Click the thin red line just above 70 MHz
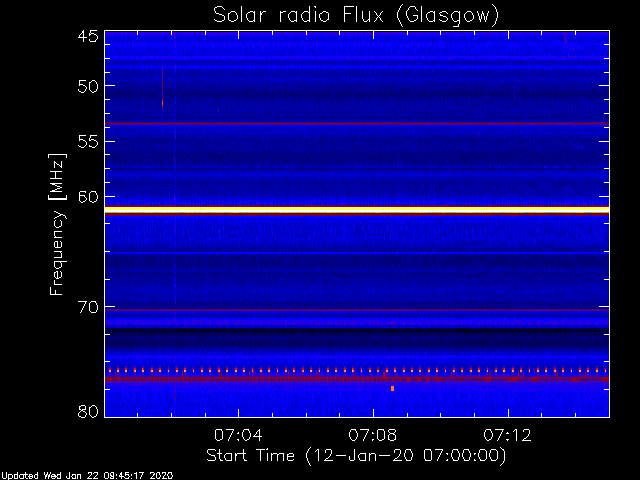 [357, 310]
